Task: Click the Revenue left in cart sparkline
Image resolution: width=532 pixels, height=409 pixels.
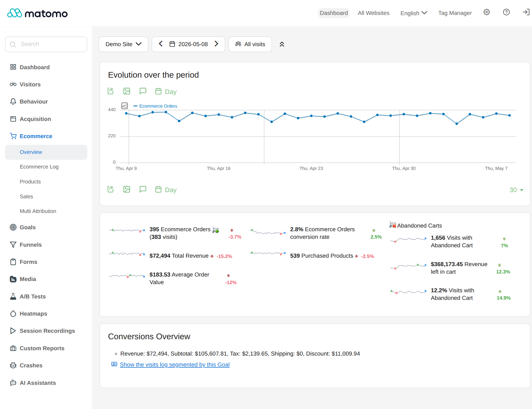Action: coord(408,266)
